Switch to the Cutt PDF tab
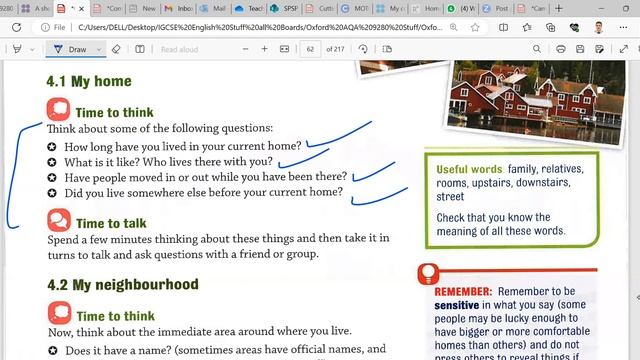 click(x=320, y=8)
